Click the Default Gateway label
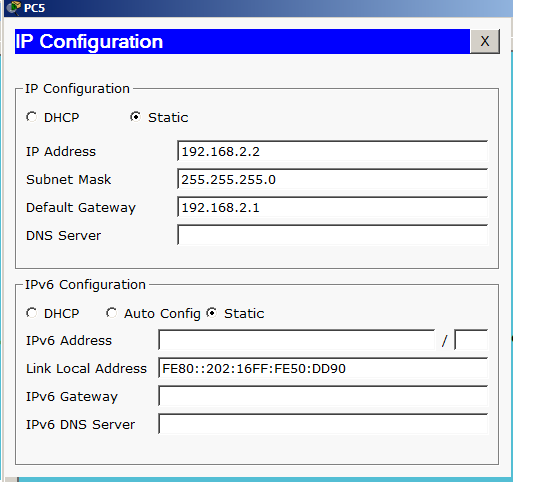 (x=81, y=207)
